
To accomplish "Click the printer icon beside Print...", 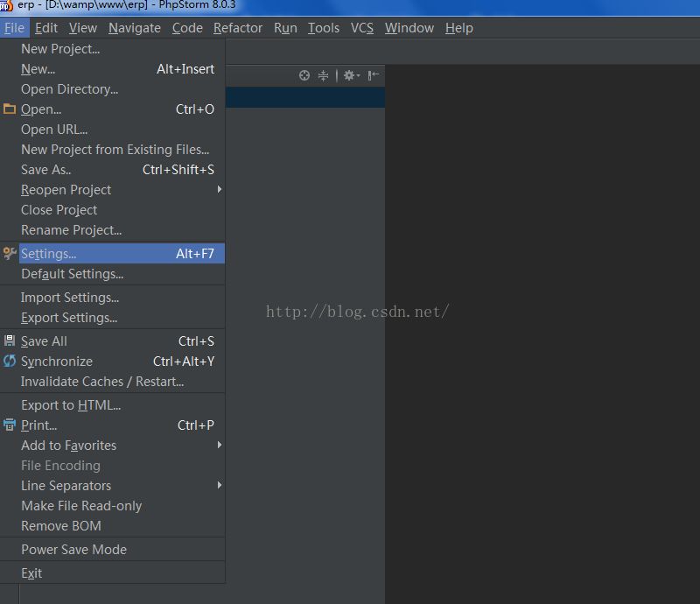I will click(x=10, y=425).
